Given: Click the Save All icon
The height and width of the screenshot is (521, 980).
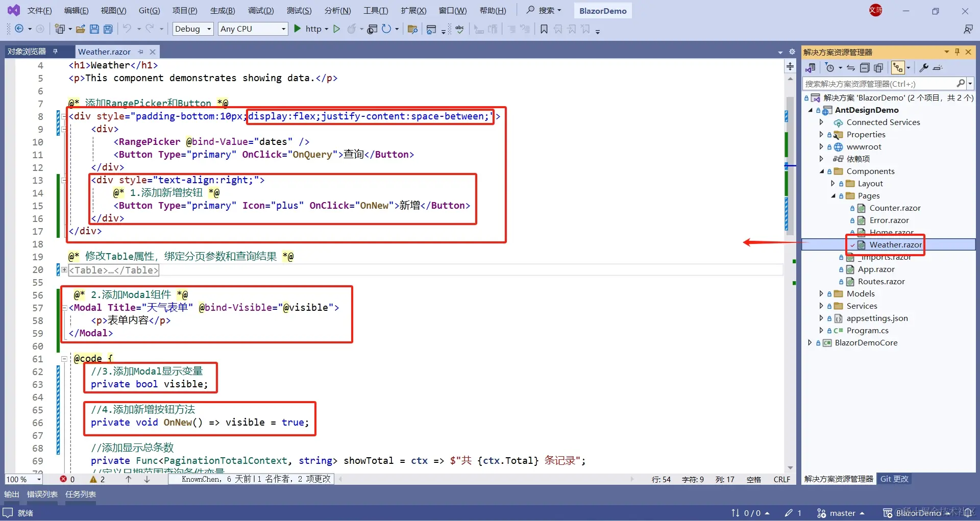Looking at the screenshot, I should (x=108, y=29).
